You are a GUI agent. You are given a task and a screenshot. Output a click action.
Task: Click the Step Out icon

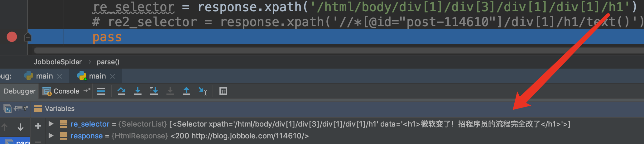pos(186,91)
